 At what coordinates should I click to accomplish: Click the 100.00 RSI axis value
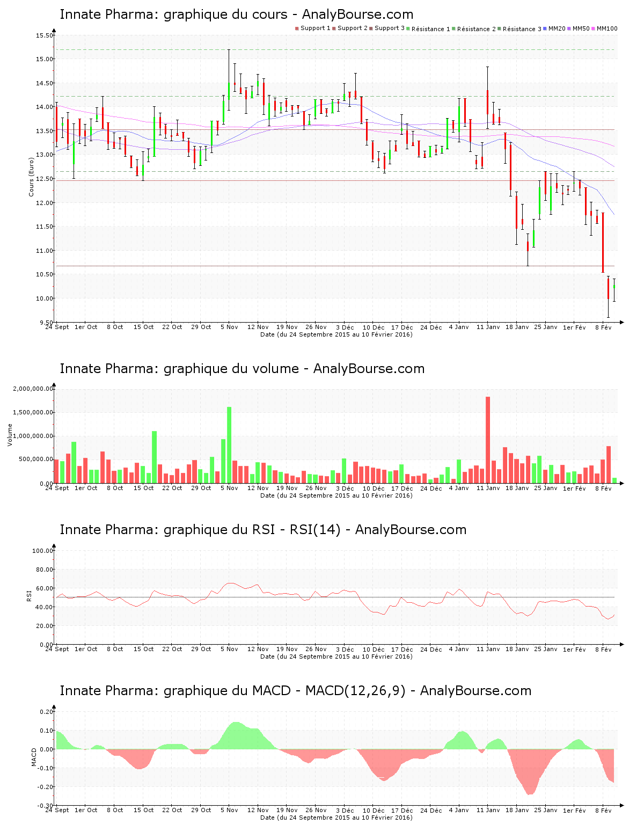click(x=43, y=551)
